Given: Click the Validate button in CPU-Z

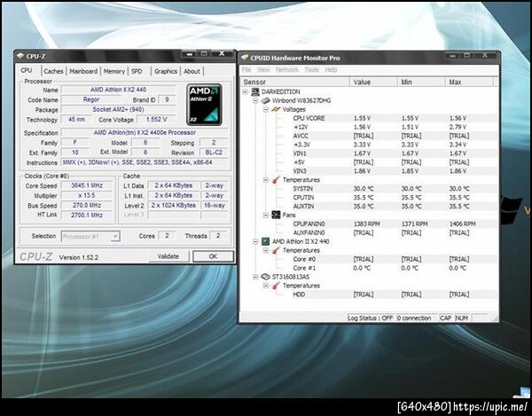Looking at the screenshot, I should [168, 256].
